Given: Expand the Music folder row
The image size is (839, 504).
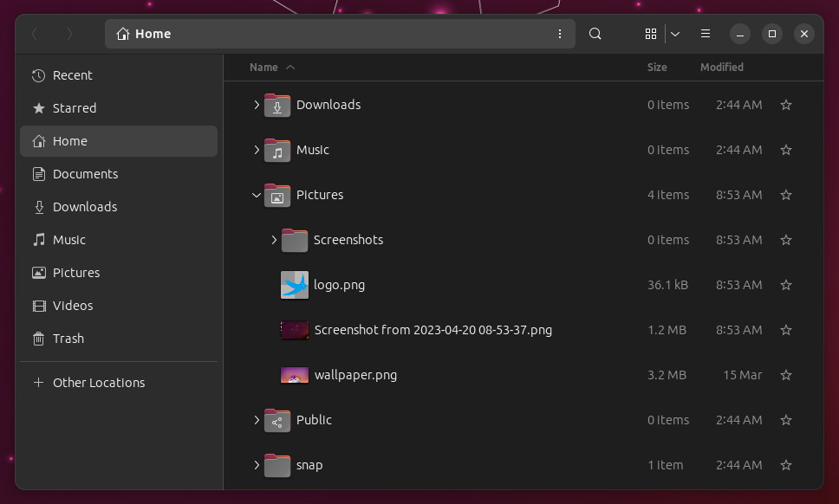Looking at the screenshot, I should [x=257, y=150].
